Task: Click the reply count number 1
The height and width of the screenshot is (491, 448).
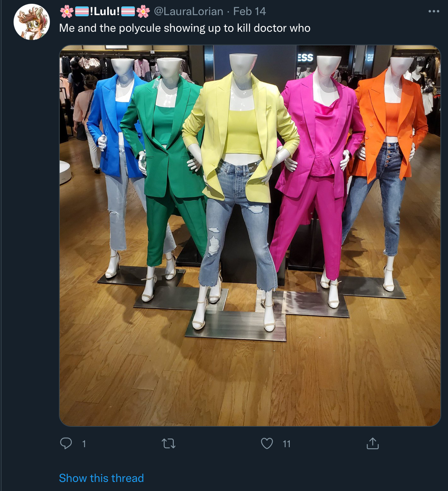Action: click(84, 444)
